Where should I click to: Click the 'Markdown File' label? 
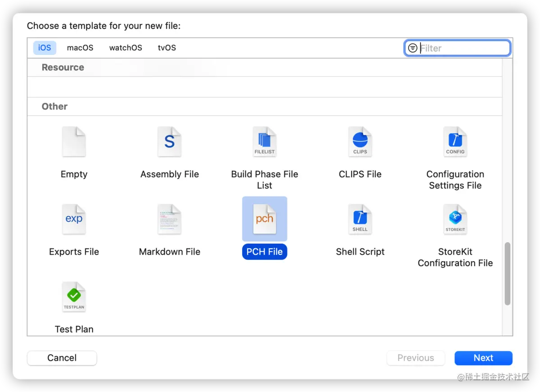[x=170, y=252]
